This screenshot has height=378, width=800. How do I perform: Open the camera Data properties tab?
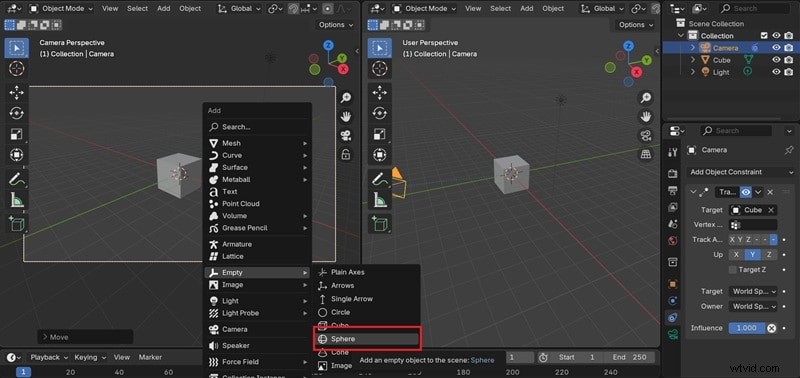(x=673, y=335)
